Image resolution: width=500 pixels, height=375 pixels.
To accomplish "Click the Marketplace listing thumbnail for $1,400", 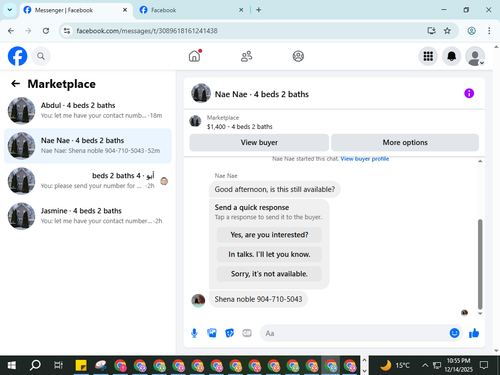I will point(195,121).
